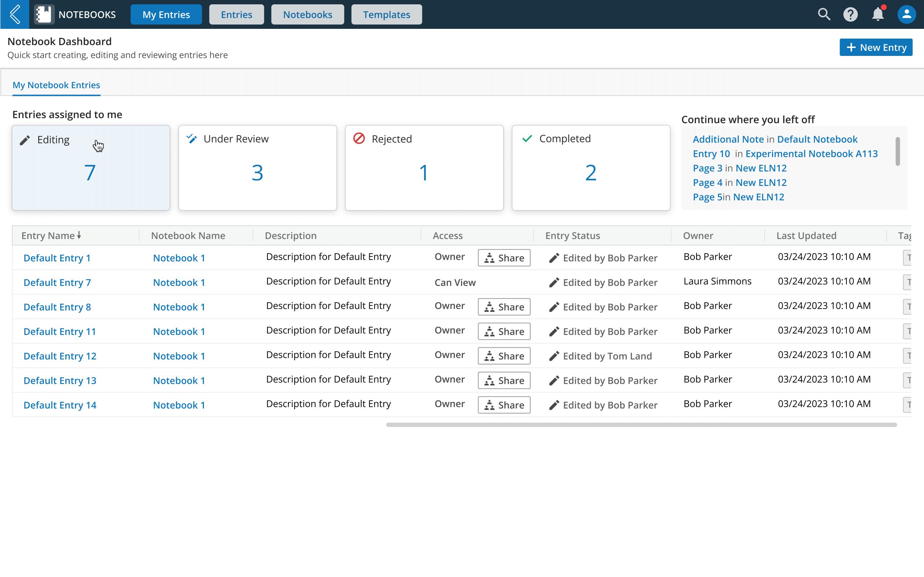Sort by Entry Name column arrow
This screenshot has height=577, width=924.
(79, 235)
